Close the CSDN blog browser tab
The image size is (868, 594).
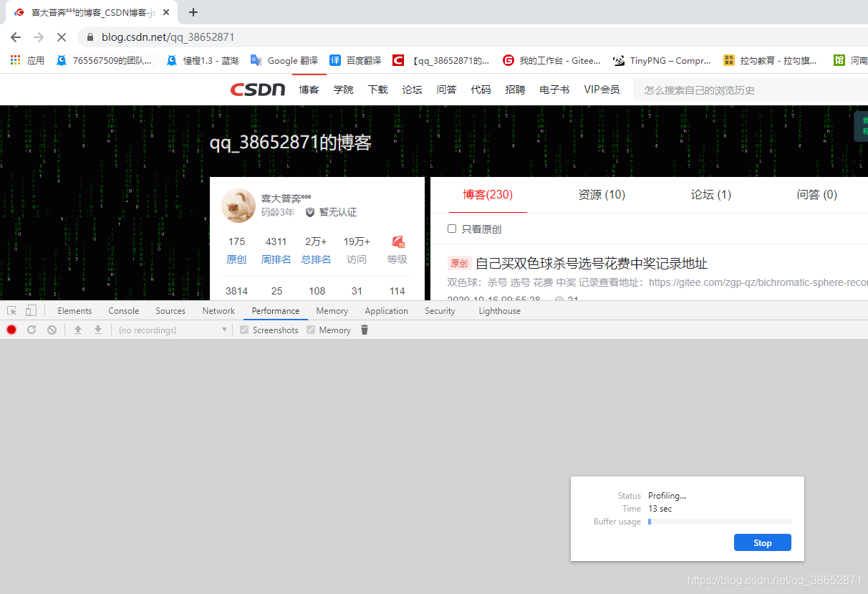point(167,12)
